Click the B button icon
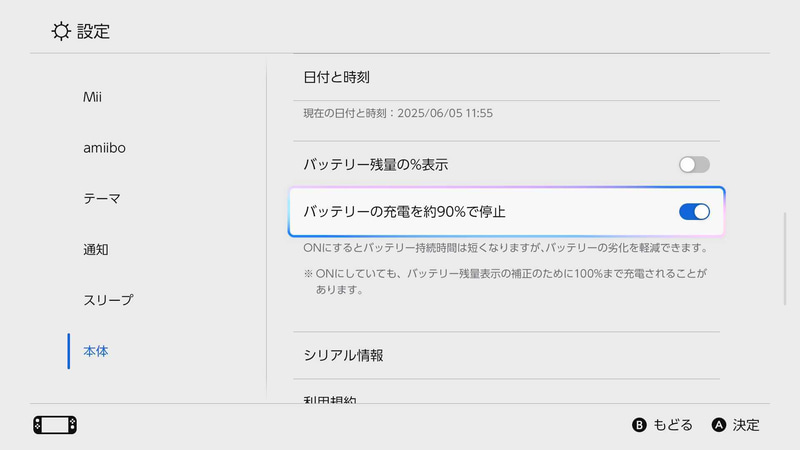This screenshot has width=800, height=450. pyautogui.click(x=640, y=425)
